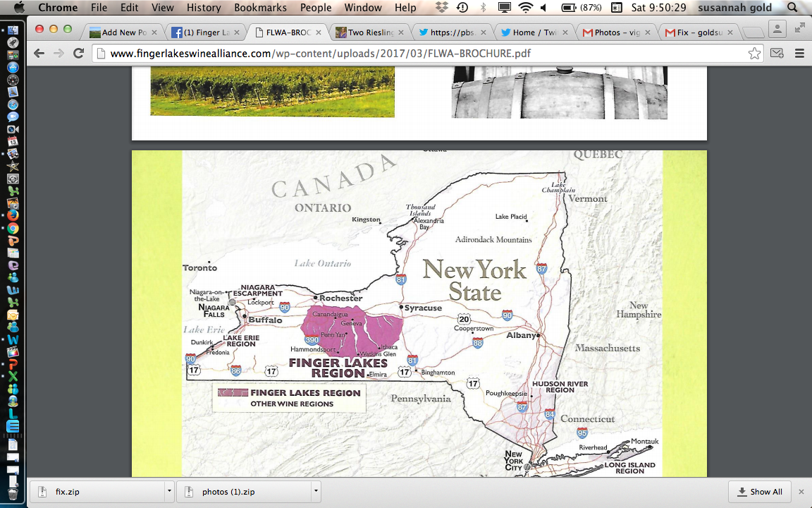Click the mail extension icon in toolbar

pyautogui.click(x=777, y=54)
